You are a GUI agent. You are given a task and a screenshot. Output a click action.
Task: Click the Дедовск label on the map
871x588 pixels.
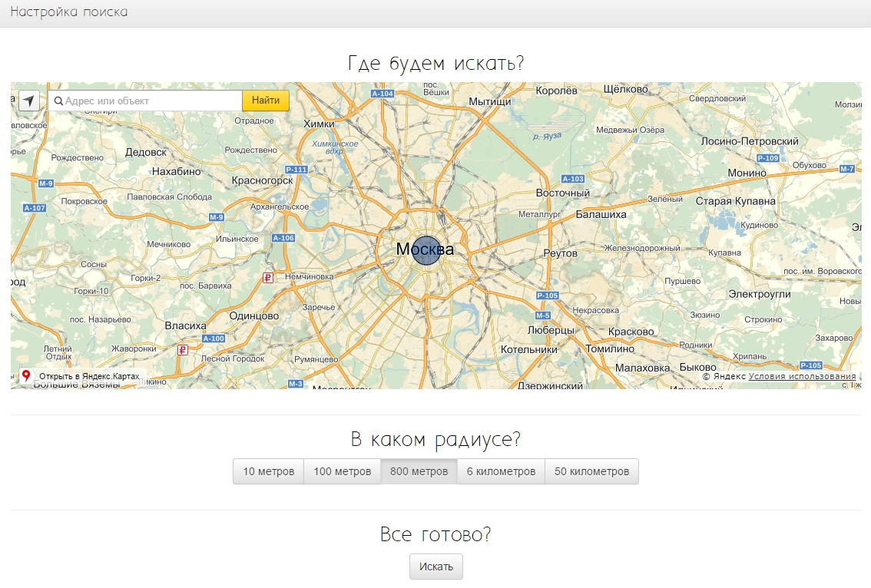click(145, 152)
